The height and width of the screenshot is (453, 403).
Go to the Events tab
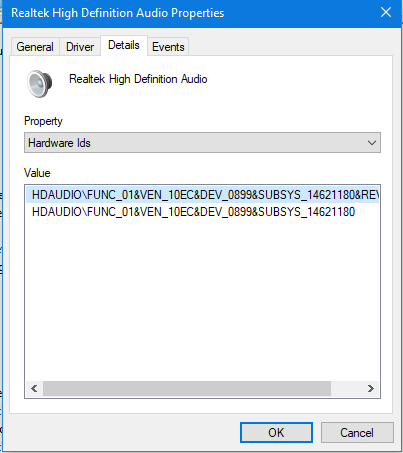[168, 47]
